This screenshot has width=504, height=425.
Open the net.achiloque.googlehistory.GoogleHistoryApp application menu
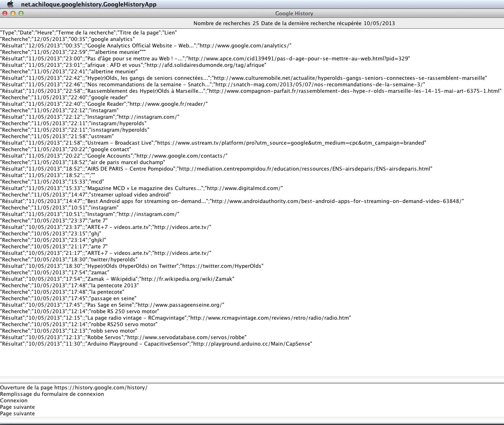click(x=89, y=4)
